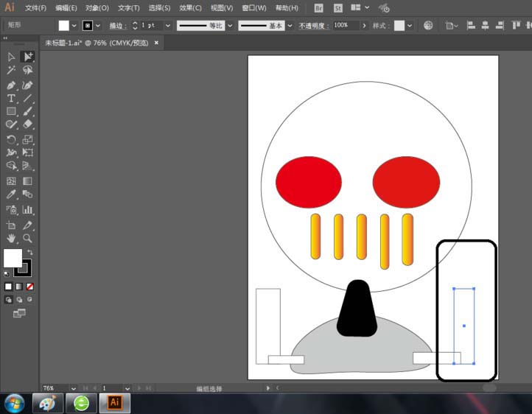Expand the stroke weight 1 pt dropdown

pos(168,25)
